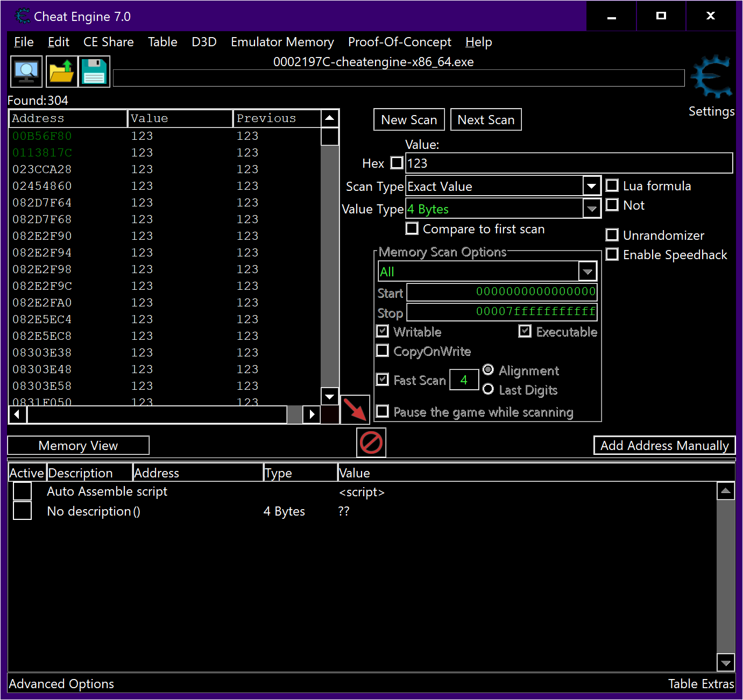Toggle the Executable checkbox
This screenshot has height=700, width=743.
click(x=525, y=331)
